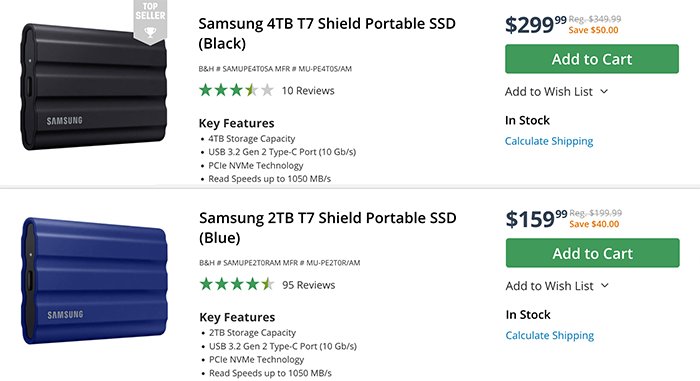Open the blue Samsung 2TB SSD product image

[94, 281]
